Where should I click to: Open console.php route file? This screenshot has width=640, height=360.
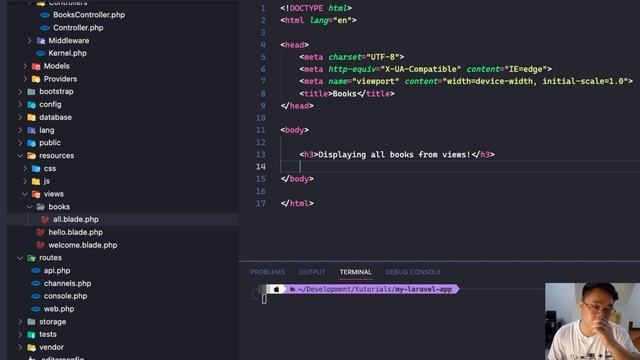tap(65, 296)
